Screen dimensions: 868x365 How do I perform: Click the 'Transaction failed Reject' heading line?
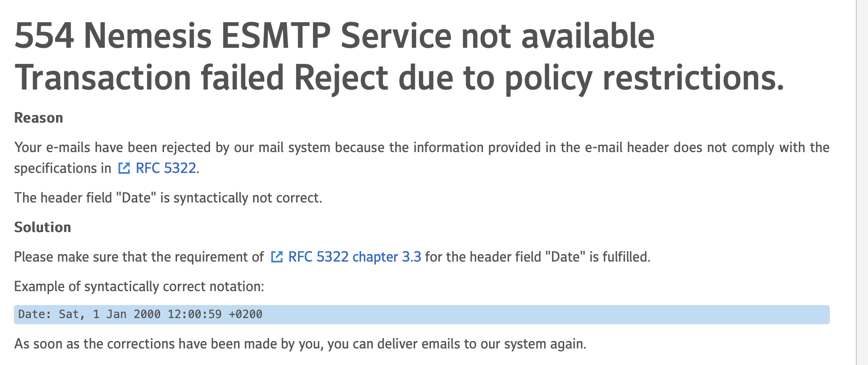[399, 78]
